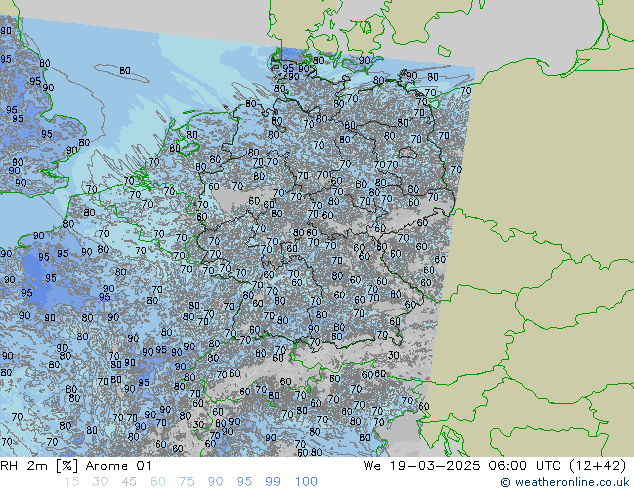This screenshot has width=634, height=490.
Task: Click the legend value 60
Action: 158,482
